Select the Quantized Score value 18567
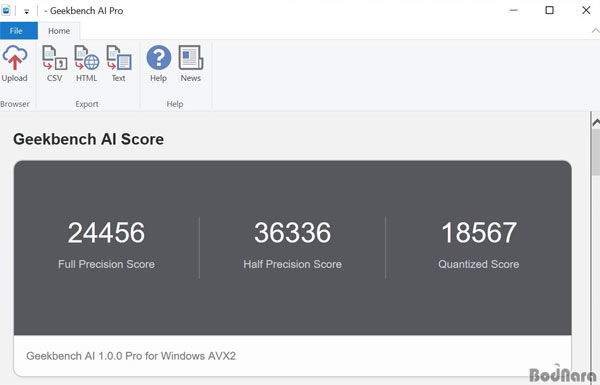 pos(479,233)
